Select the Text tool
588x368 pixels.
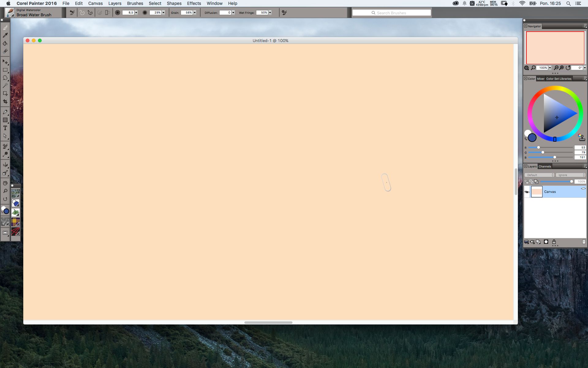click(x=5, y=128)
